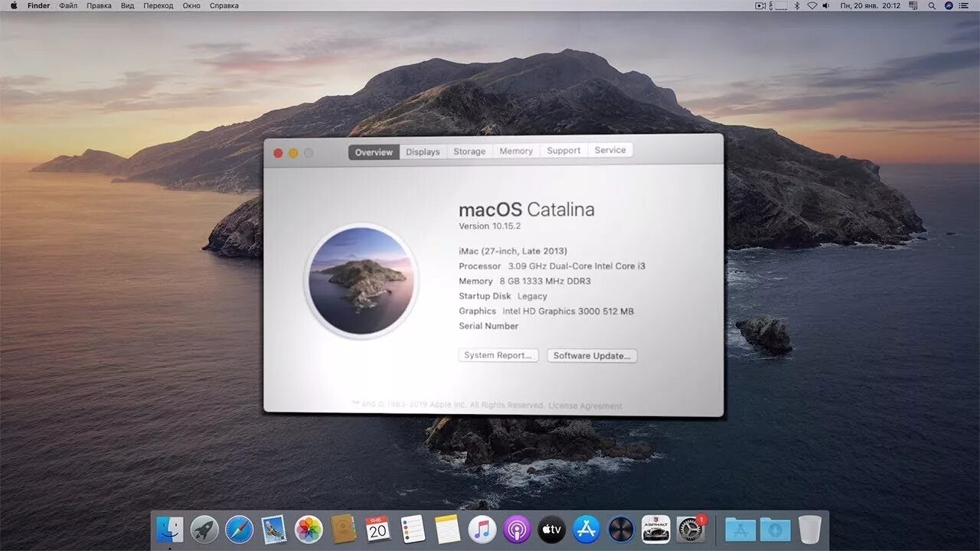Open Вид menu
Image resolution: width=980 pixels, height=551 pixels.
coord(127,5)
